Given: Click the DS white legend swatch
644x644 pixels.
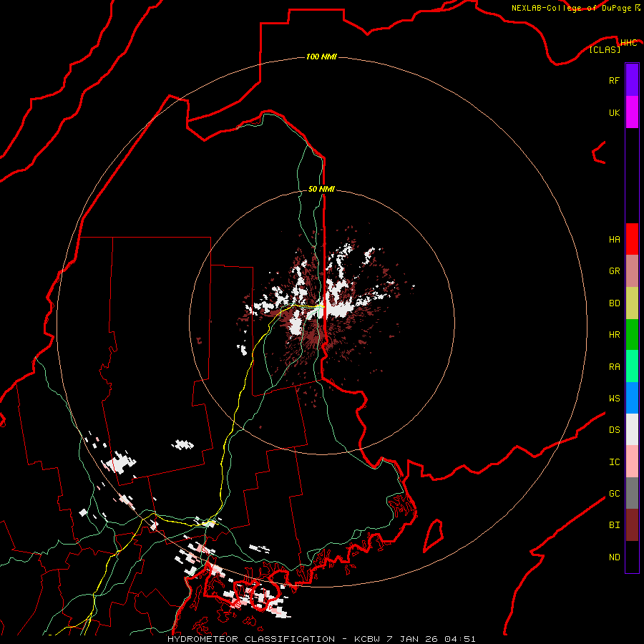Looking at the screenshot, I should tap(632, 429).
